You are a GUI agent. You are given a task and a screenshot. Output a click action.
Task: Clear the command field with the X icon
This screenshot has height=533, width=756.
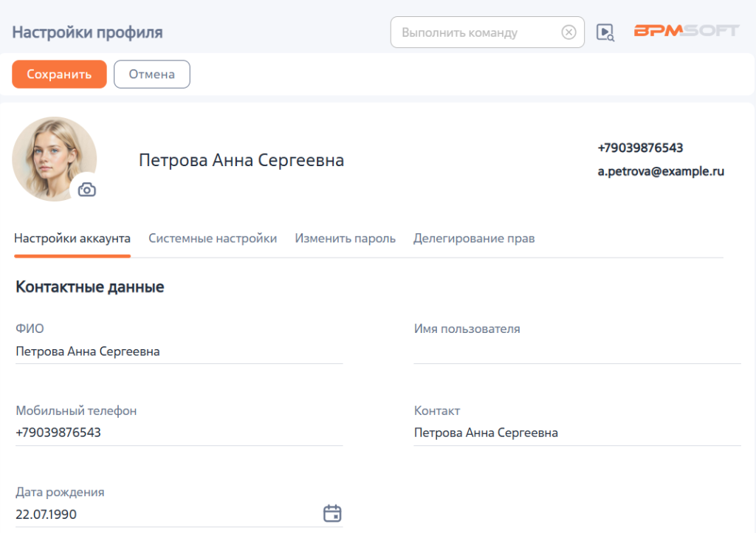pyautogui.click(x=568, y=32)
